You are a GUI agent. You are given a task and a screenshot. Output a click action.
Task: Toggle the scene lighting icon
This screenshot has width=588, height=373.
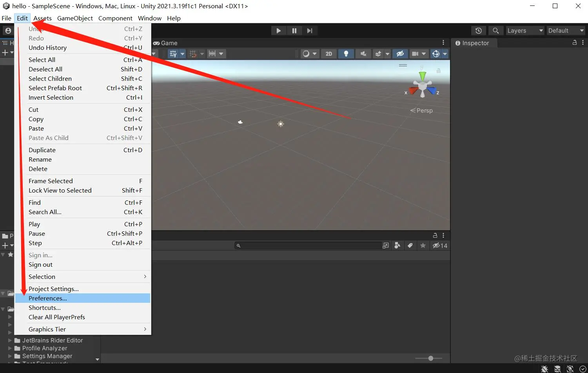click(346, 54)
